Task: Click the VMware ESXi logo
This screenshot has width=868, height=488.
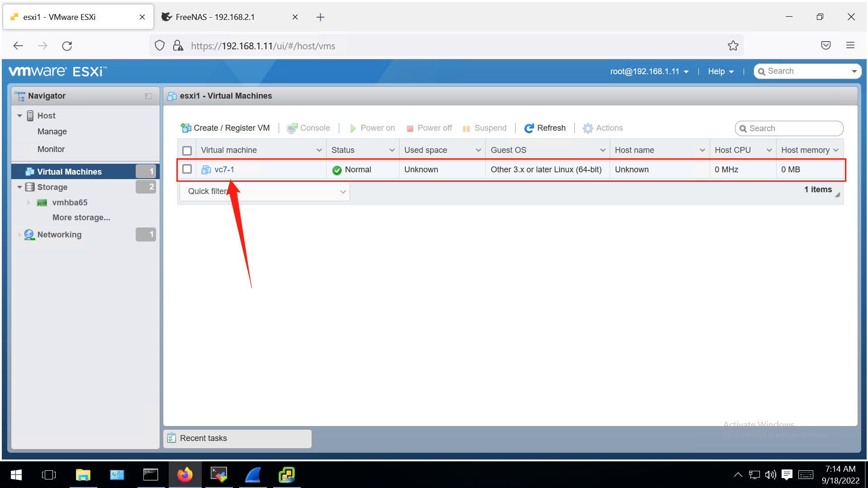Action: tap(57, 71)
